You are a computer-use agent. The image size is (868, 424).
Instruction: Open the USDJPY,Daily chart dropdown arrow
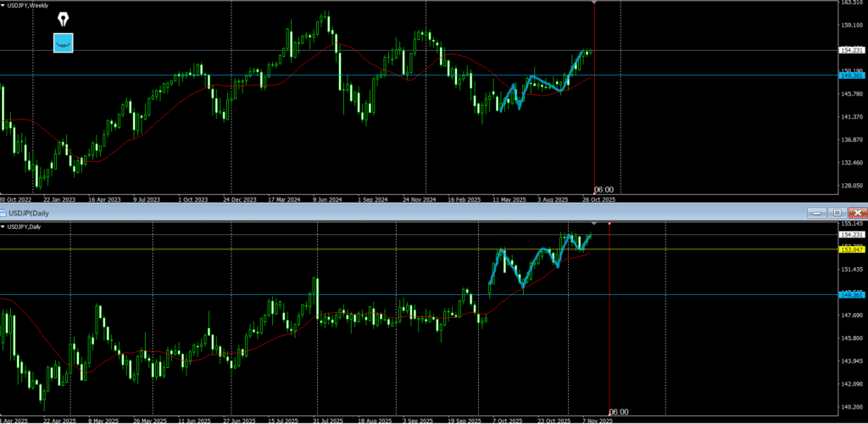(x=3, y=226)
